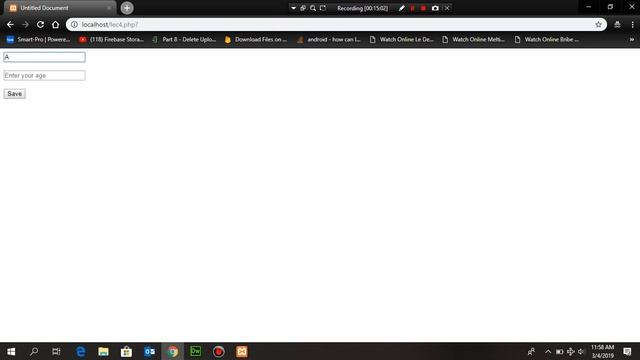The width and height of the screenshot is (640, 360).
Task: Launch Microsoft Edge from the taskbar
Action: pyautogui.click(x=81, y=351)
